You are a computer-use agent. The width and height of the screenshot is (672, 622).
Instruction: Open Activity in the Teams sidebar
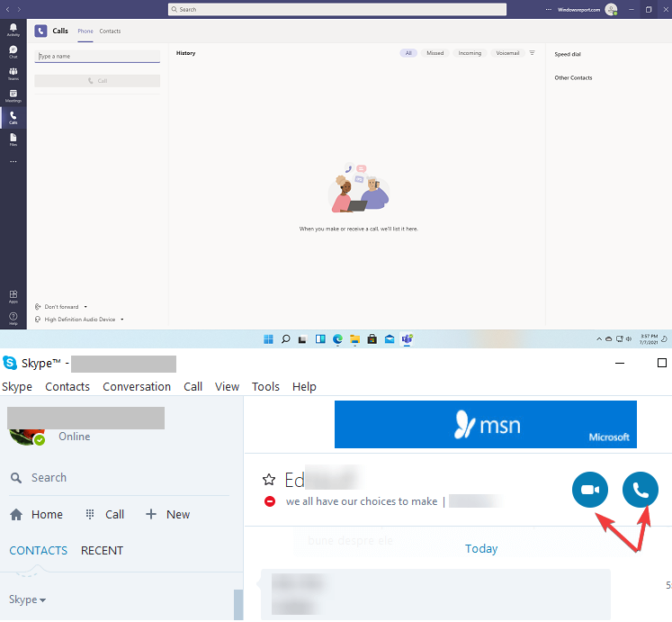coord(13,30)
